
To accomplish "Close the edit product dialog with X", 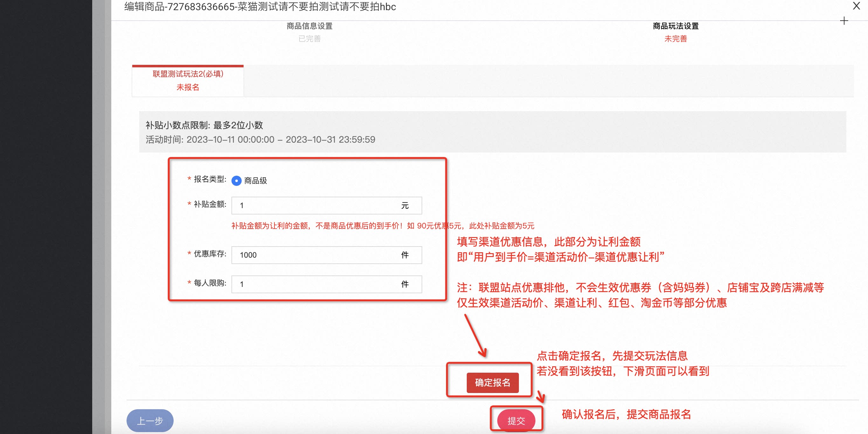I will [x=856, y=6].
